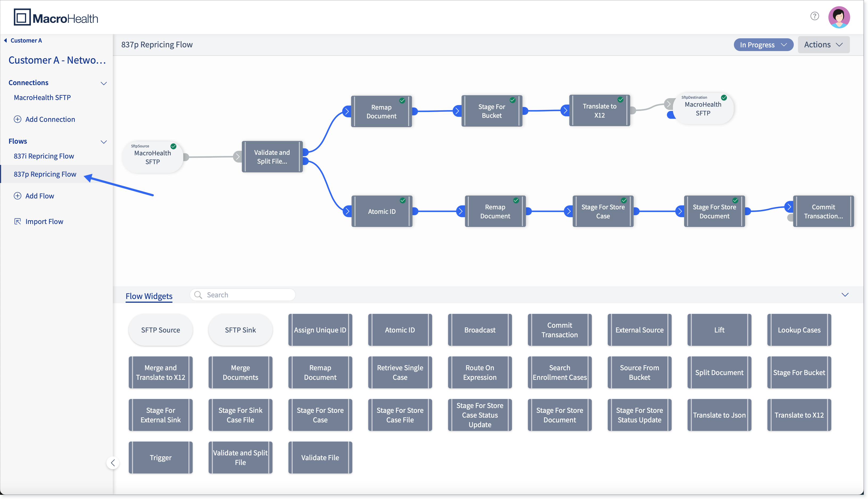This screenshot has width=868, height=499.
Task: Pick the Stage For External Sink widget
Action: (160, 415)
